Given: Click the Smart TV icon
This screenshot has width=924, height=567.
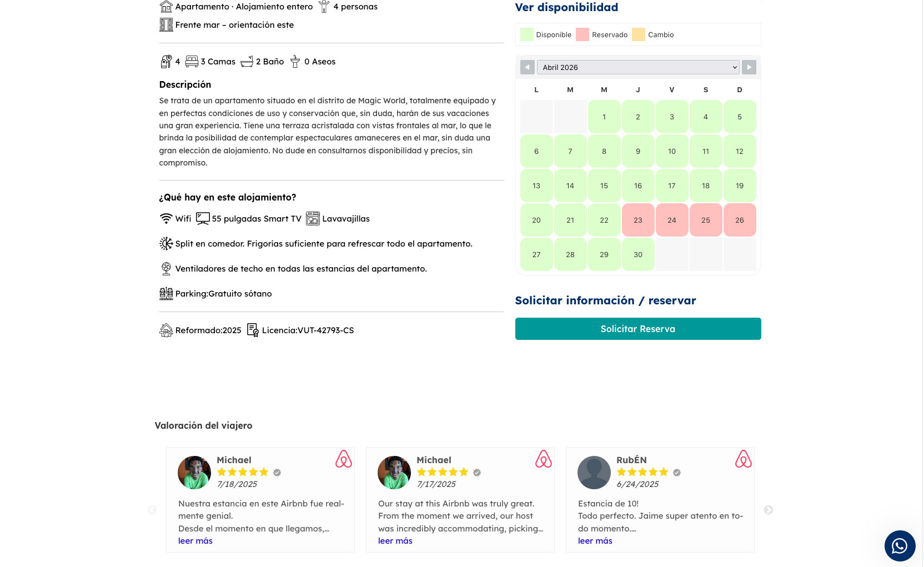Looking at the screenshot, I should (203, 219).
